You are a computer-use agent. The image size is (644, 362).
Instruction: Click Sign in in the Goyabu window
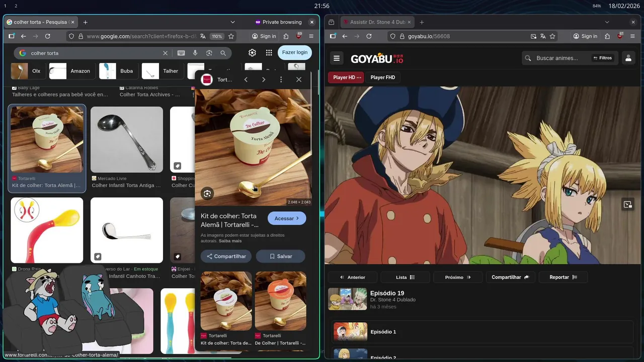(585, 36)
